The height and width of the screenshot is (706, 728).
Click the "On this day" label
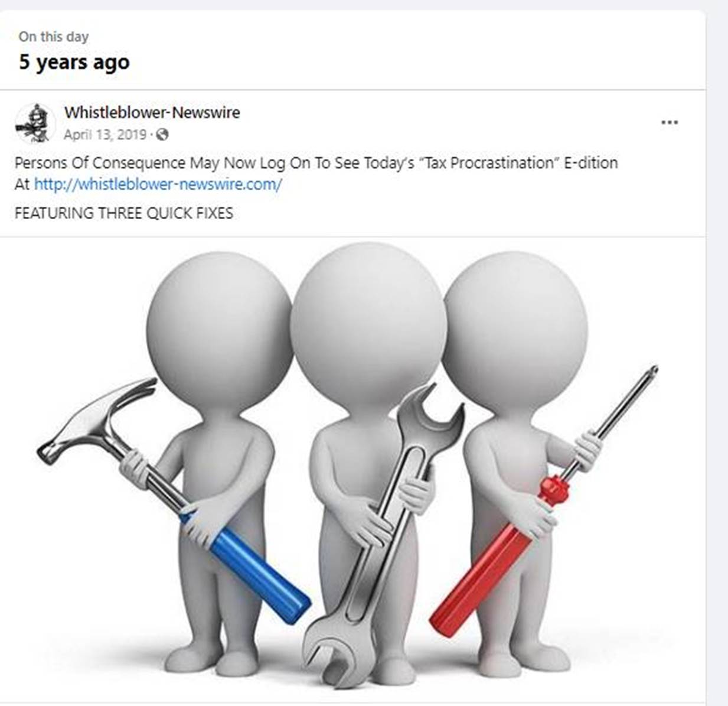[x=53, y=37]
